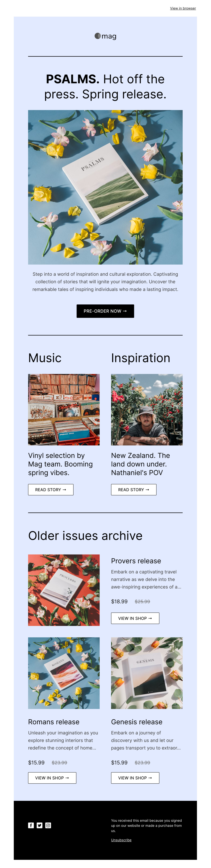
Task: Click Read Story under New Zealand article
Action: pos(134,490)
